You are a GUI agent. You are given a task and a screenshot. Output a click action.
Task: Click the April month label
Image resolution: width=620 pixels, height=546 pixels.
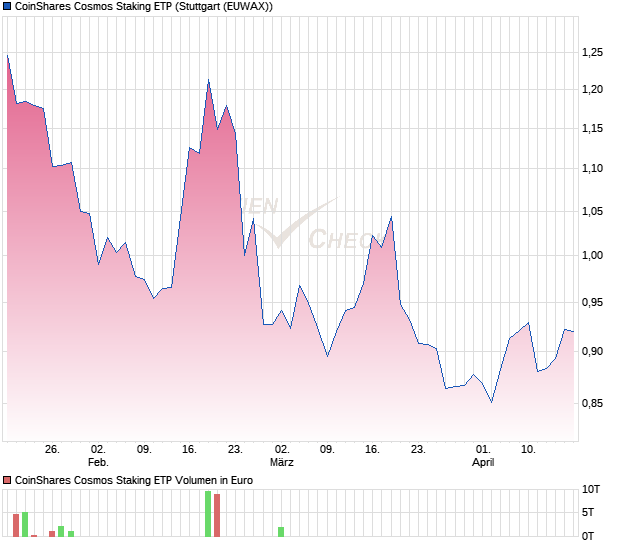click(x=483, y=462)
